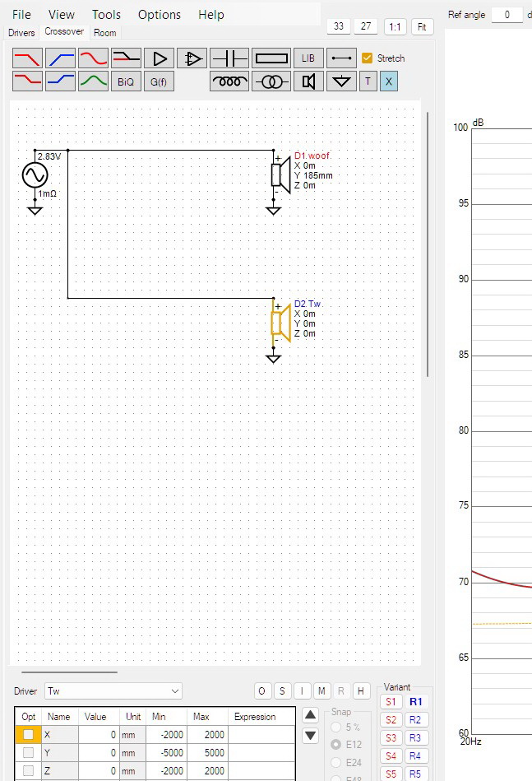Recall variant R1
532x781 pixels.
(415, 702)
